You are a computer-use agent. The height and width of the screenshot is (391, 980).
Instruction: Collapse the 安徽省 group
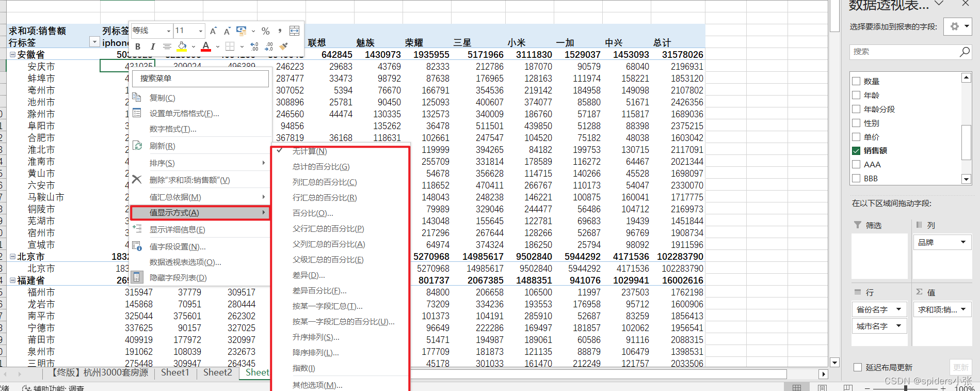coord(12,54)
